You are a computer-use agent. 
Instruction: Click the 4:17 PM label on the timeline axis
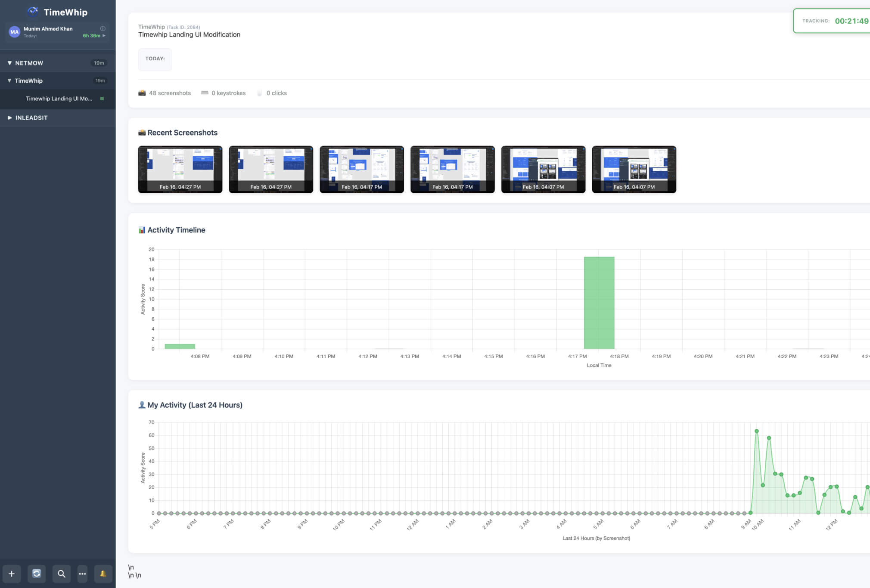click(x=577, y=356)
